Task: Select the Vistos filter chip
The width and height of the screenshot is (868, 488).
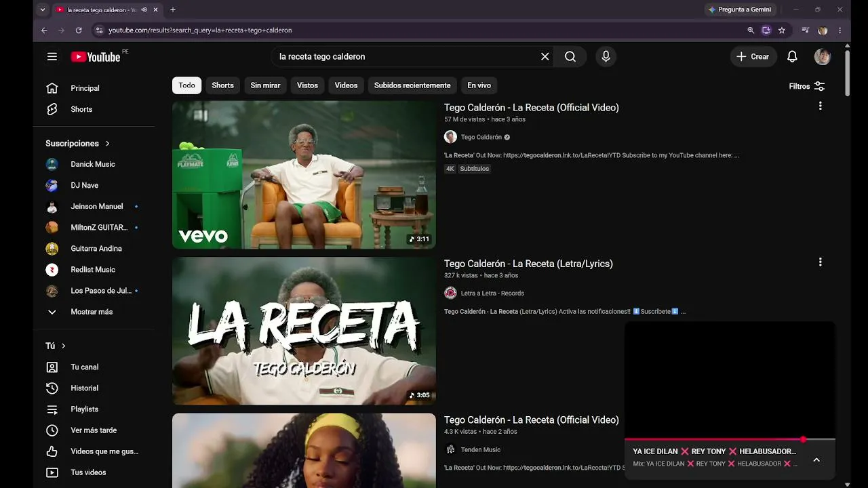Action: 307,85
